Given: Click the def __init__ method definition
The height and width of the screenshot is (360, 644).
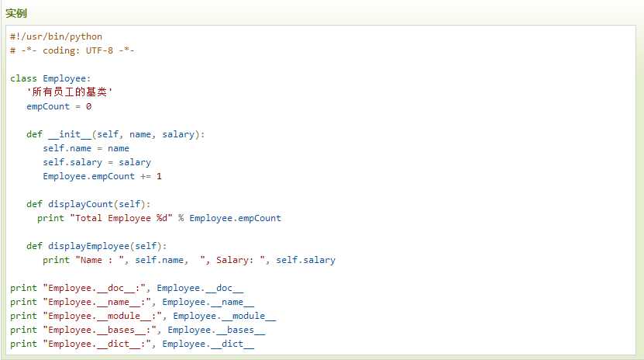Looking at the screenshot, I should [x=115, y=134].
